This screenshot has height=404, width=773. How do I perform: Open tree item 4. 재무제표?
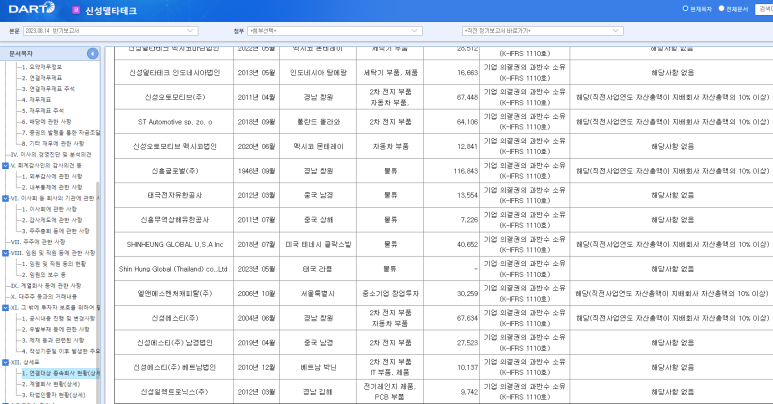click(x=36, y=100)
